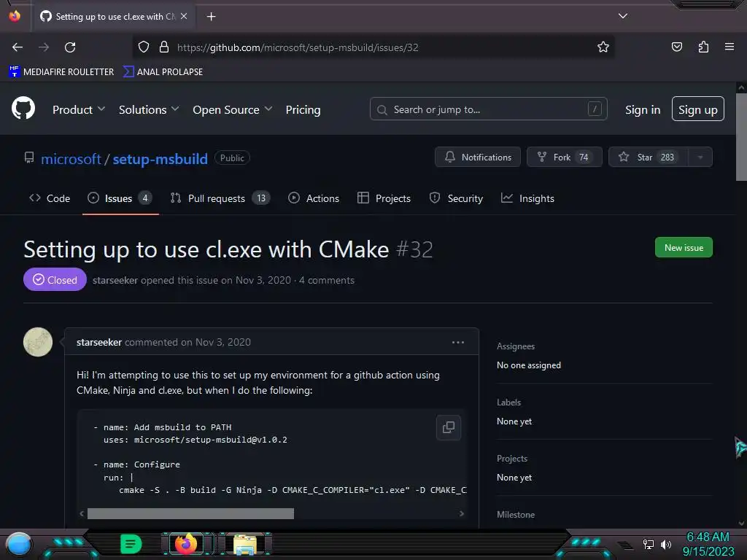Click the volume speaker tray icon

coord(666,544)
